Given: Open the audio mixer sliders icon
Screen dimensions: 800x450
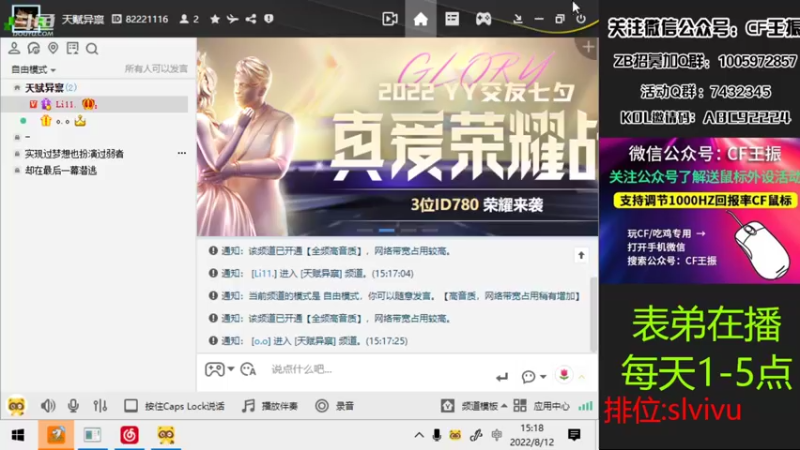Looking at the screenshot, I should coord(100,406).
